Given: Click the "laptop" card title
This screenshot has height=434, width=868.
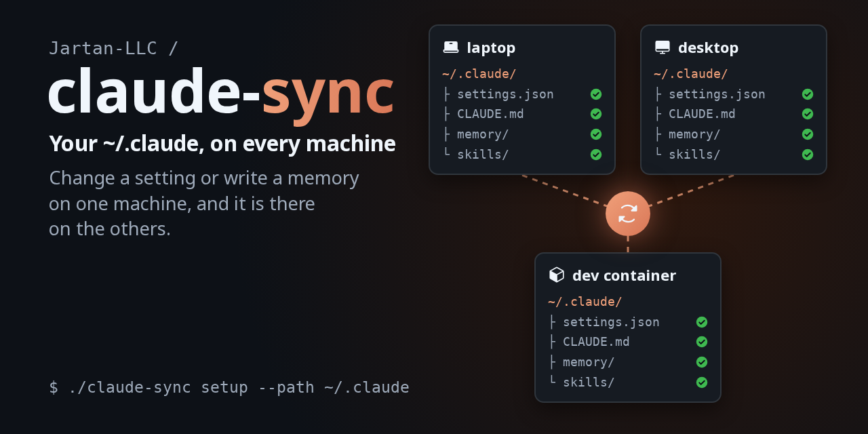Looking at the screenshot, I should point(491,48).
